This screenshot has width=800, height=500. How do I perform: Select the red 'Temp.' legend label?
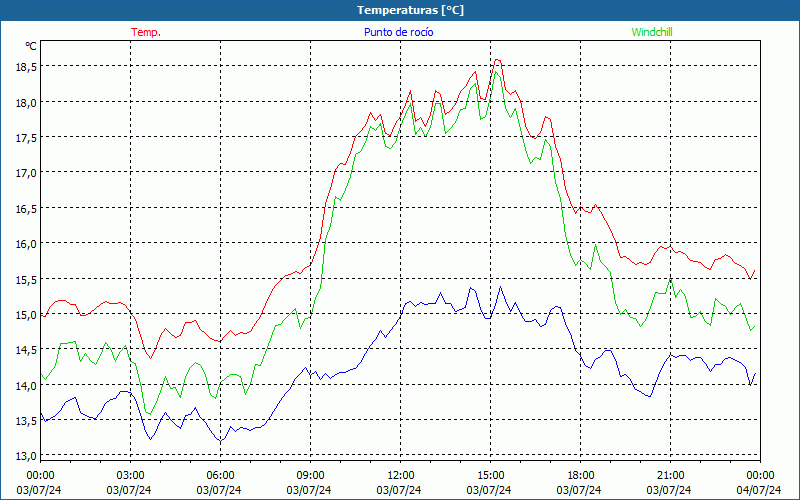pyautogui.click(x=146, y=32)
